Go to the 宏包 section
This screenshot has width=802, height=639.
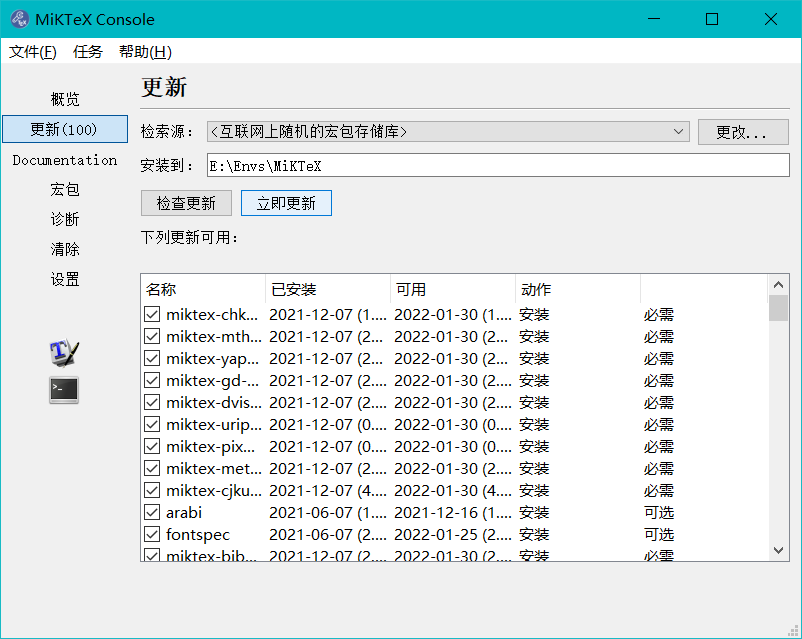pyautogui.click(x=64, y=189)
